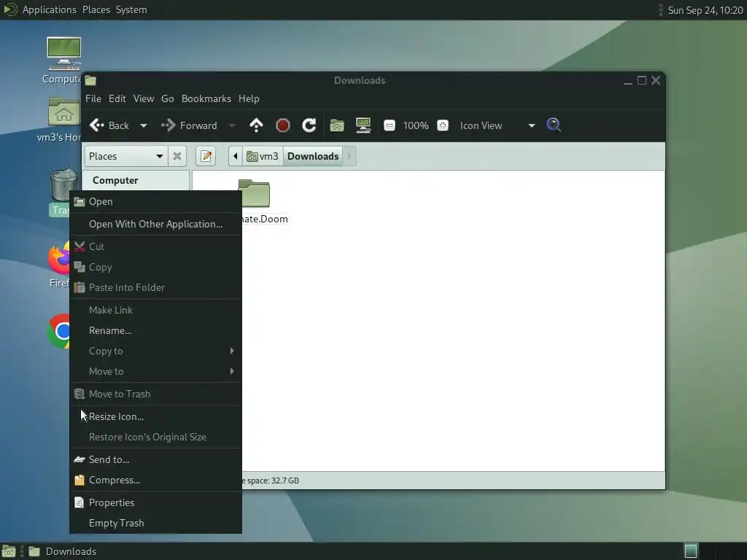Select the folder icon in Downloads
747x560 pixels.
255,193
